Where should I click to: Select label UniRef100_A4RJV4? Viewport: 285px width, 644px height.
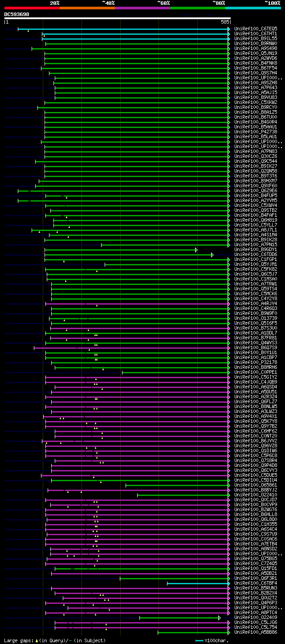pyautogui.click(x=256, y=303)
